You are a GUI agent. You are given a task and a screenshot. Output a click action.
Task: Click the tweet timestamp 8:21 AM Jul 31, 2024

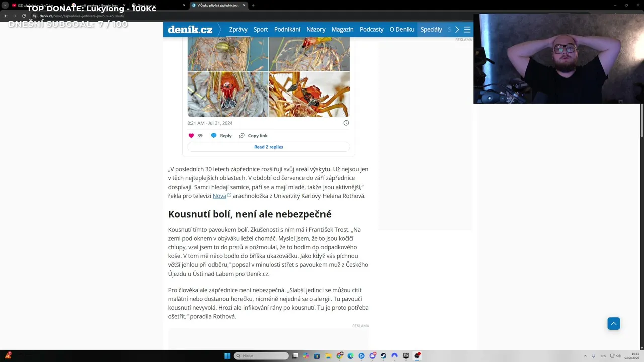pyautogui.click(x=210, y=123)
